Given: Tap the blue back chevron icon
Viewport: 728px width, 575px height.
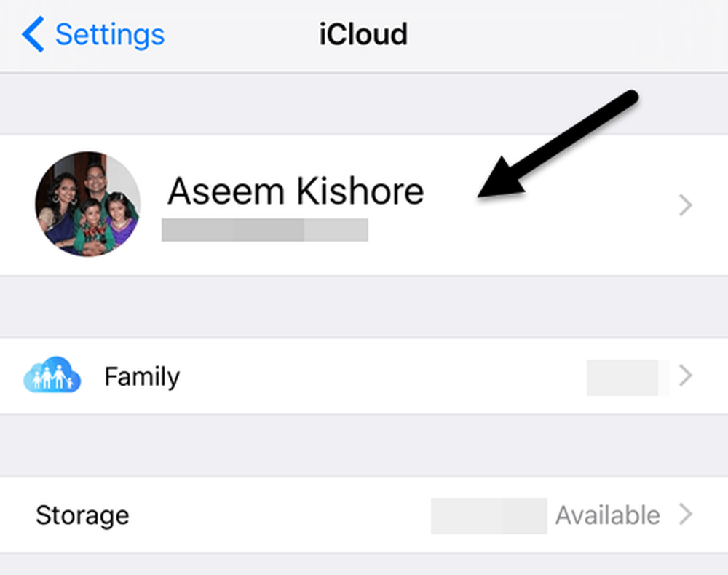Looking at the screenshot, I should tap(33, 34).
